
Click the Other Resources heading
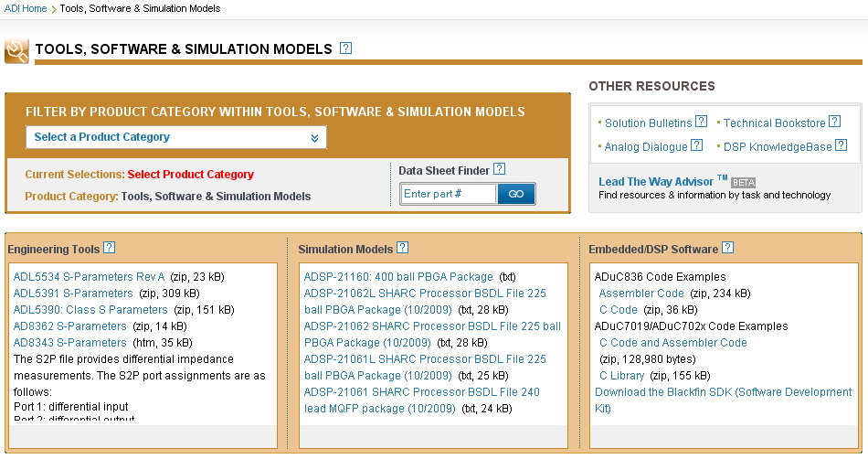[651, 86]
